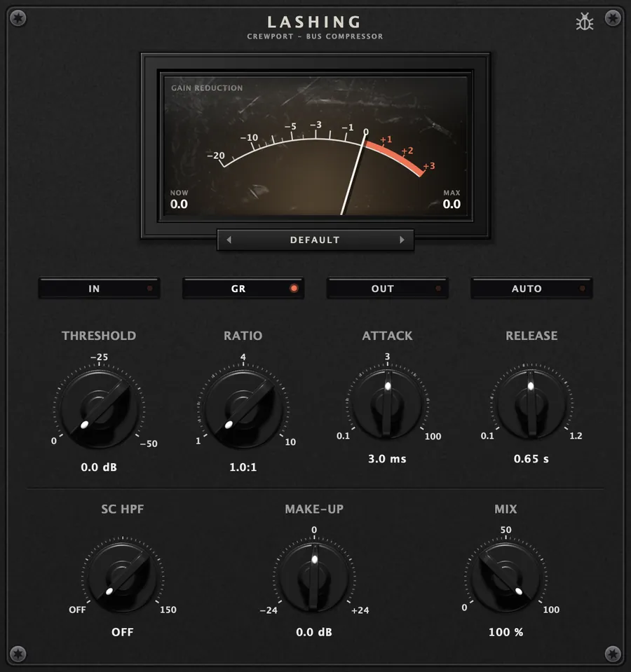Click the SC HPF value OFF

point(123,632)
